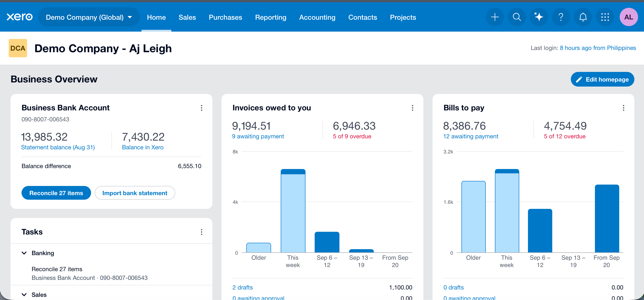This screenshot has width=644, height=300.
Task: Open the create new plus icon
Action: 495,17
